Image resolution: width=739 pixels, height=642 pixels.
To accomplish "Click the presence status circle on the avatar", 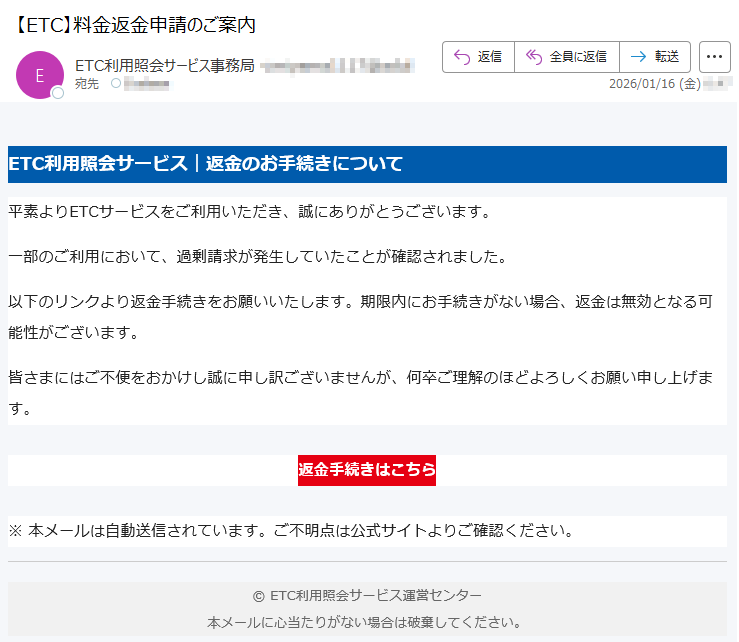I will pos(58,93).
